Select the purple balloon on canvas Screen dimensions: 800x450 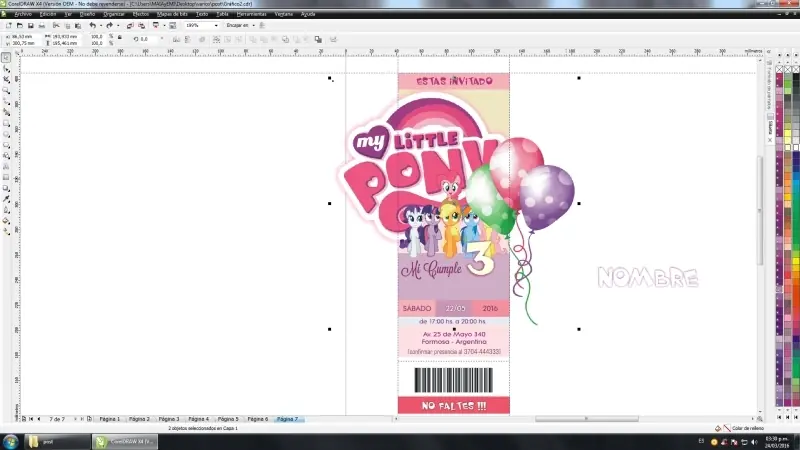[x=548, y=197]
